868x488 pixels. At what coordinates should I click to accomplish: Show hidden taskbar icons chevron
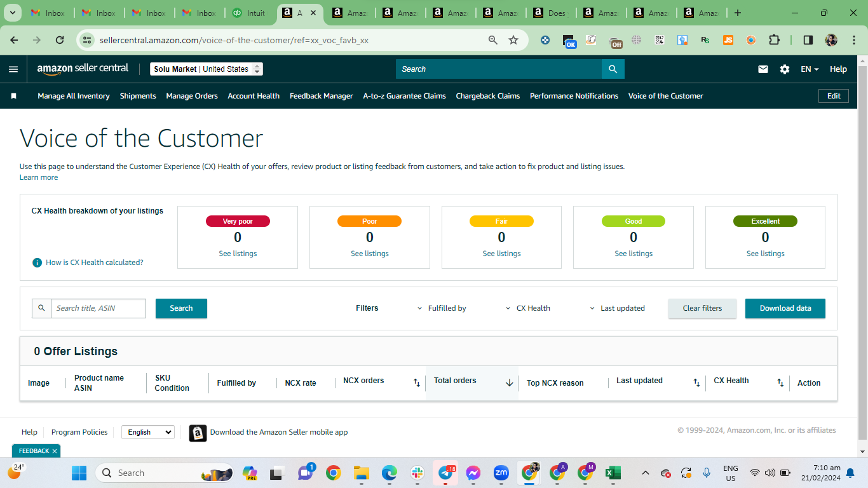point(646,473)
